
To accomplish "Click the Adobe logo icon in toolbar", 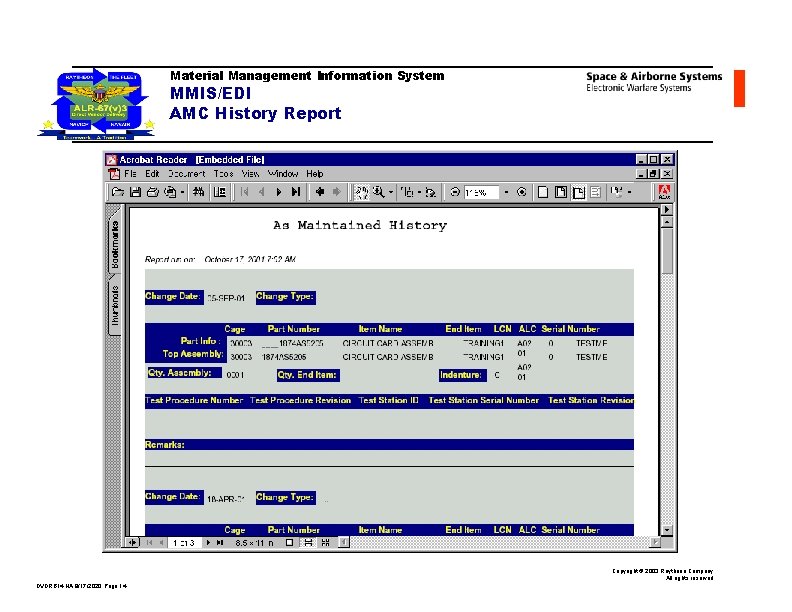I will click(x=664, y=192).
